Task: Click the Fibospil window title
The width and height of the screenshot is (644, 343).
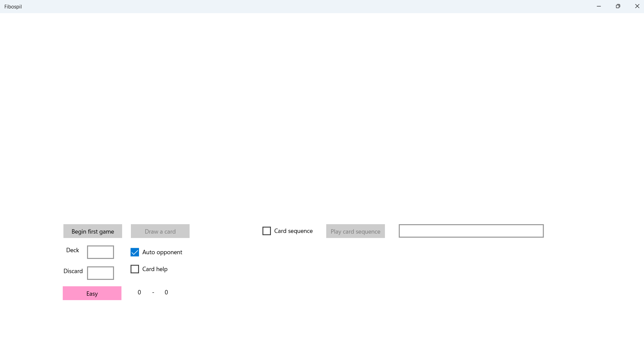Action: coord(13,7)
